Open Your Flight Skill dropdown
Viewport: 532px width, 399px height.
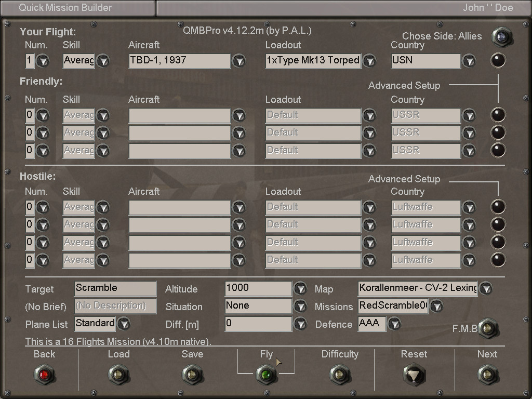click(103, 61)
